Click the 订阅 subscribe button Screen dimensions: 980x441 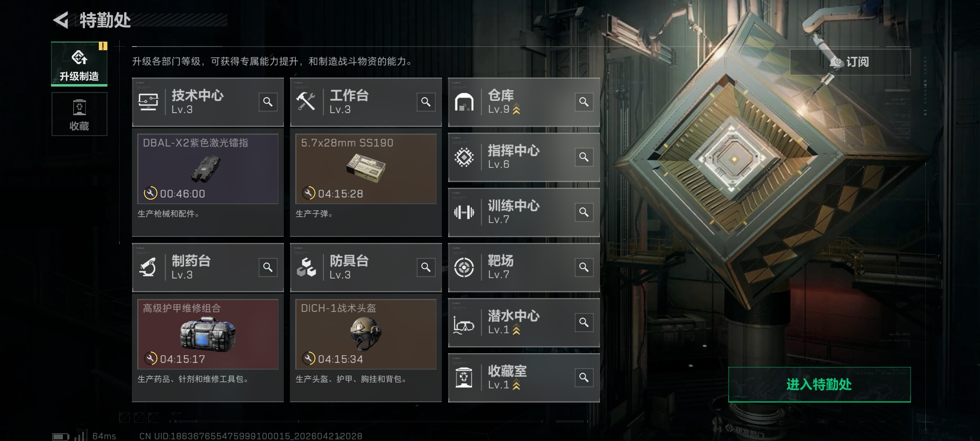[850, 62]
